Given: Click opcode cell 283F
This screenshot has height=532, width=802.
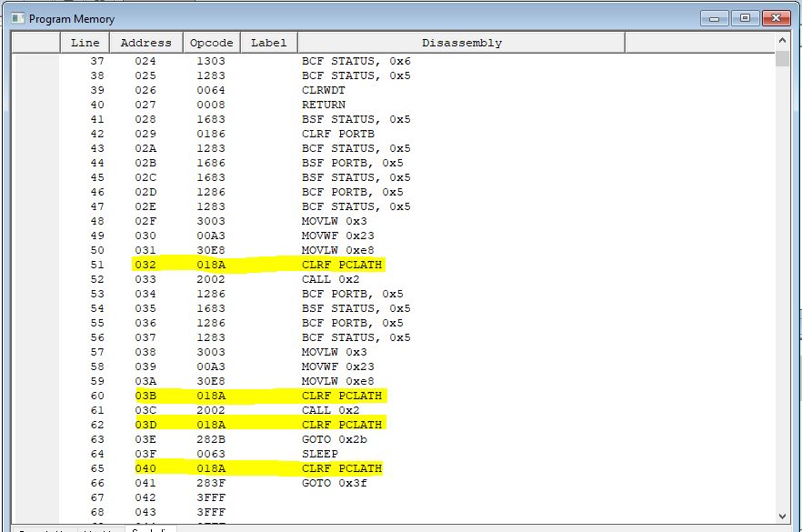Looking at the screenshot, I should point(211,483).
